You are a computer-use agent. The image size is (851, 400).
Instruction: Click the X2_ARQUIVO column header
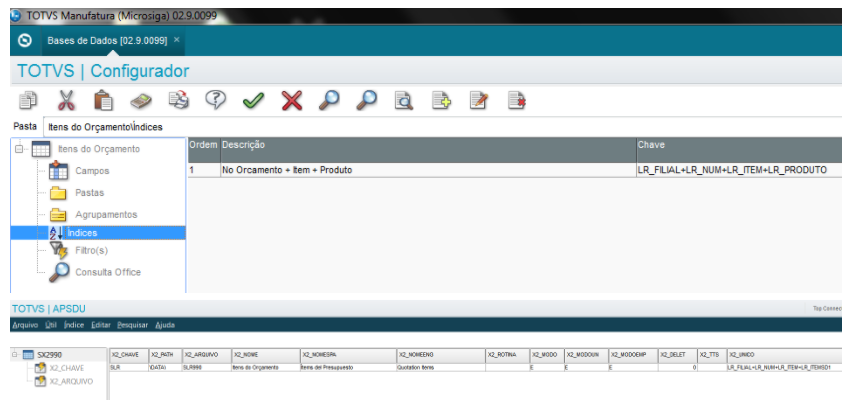[x=207, y=355]
